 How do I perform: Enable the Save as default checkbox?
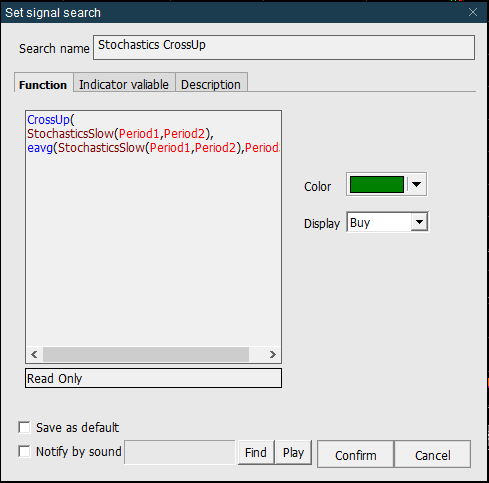tap(24, 427)
